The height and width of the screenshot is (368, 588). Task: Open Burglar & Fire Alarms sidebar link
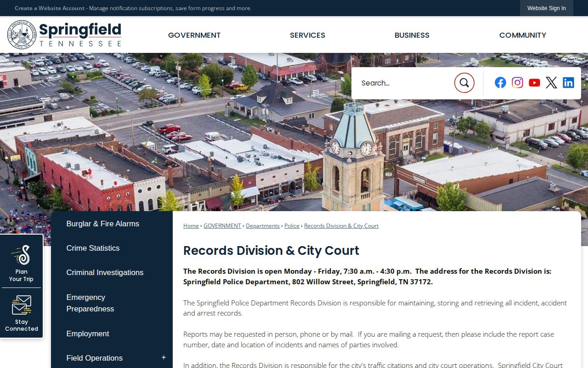(103, 224)
